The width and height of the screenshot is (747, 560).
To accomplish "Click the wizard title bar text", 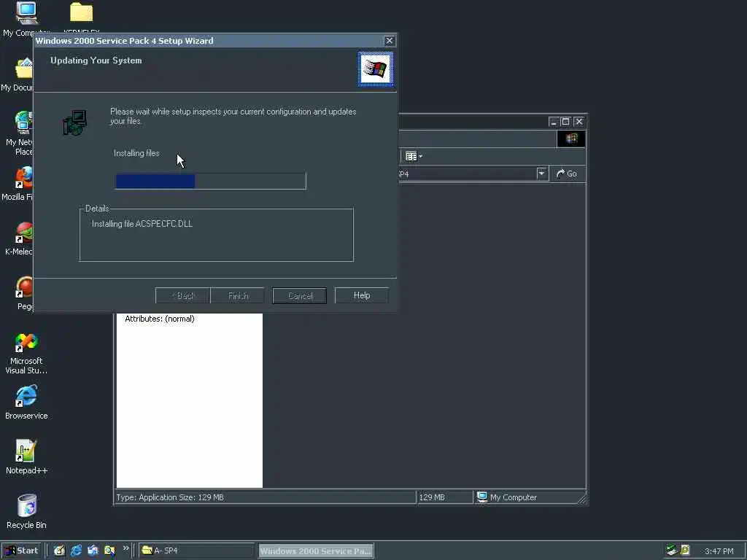I will tap(124, 41).
